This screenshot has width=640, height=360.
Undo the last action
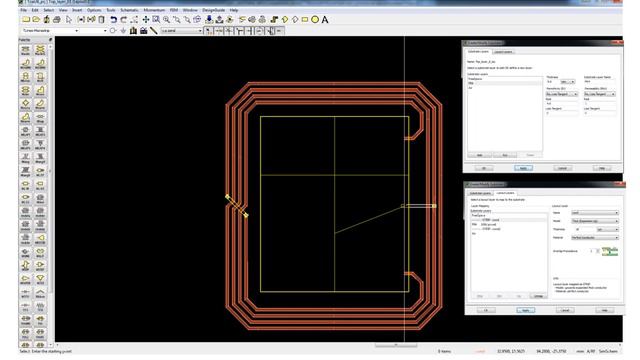pos(113,20)
